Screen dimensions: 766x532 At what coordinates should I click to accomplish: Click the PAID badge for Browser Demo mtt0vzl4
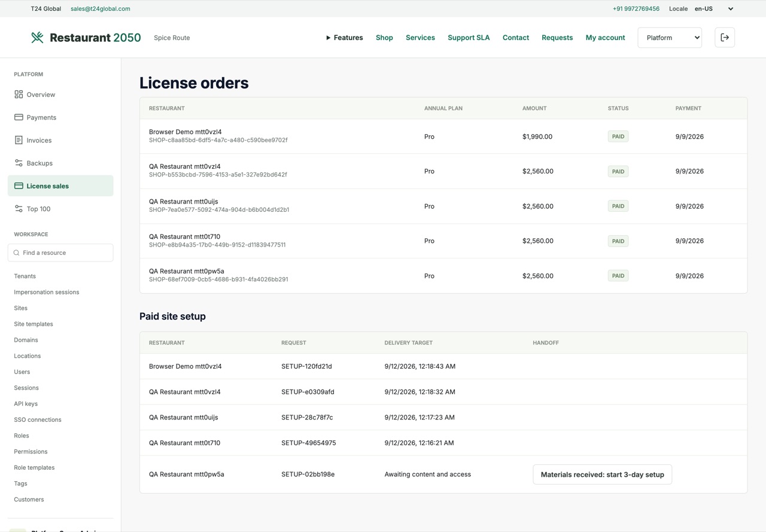[x=618, y=136]
